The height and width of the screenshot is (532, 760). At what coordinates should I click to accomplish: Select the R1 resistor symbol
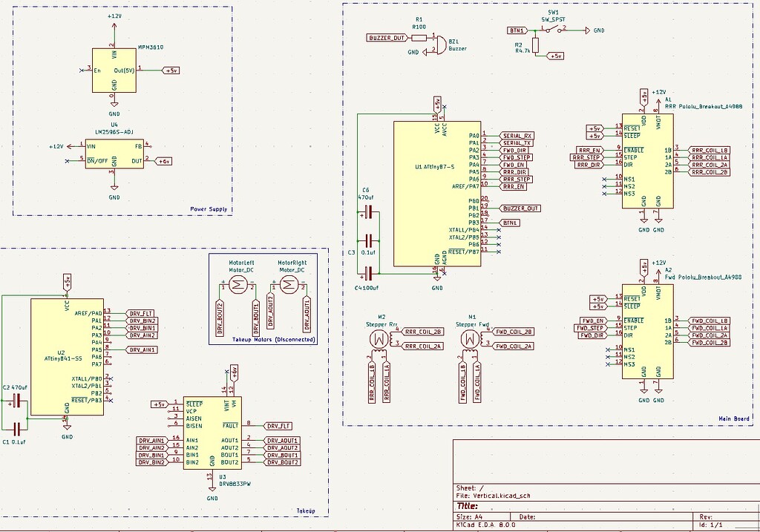(419, 37)
